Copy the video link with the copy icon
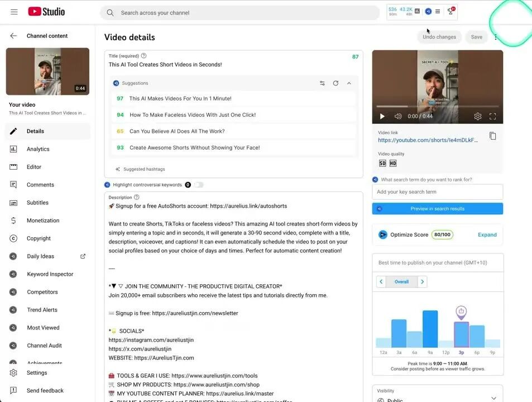532x402 pixels. (x=492, y=136)
